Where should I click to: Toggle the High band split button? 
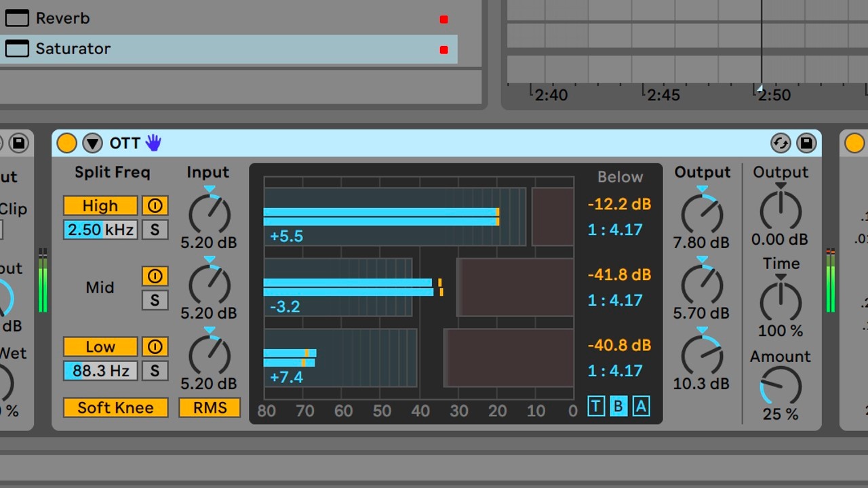[100, 205]
